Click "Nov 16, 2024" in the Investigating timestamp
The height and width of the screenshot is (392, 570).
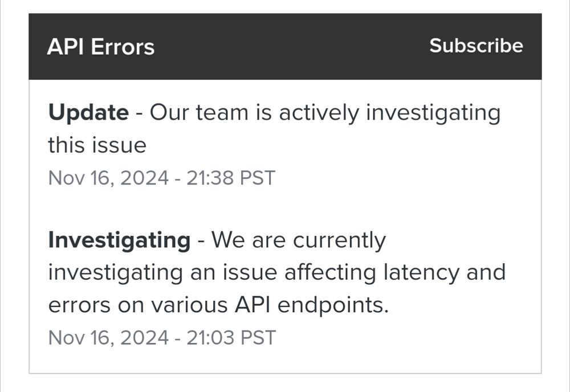(108, 338)
